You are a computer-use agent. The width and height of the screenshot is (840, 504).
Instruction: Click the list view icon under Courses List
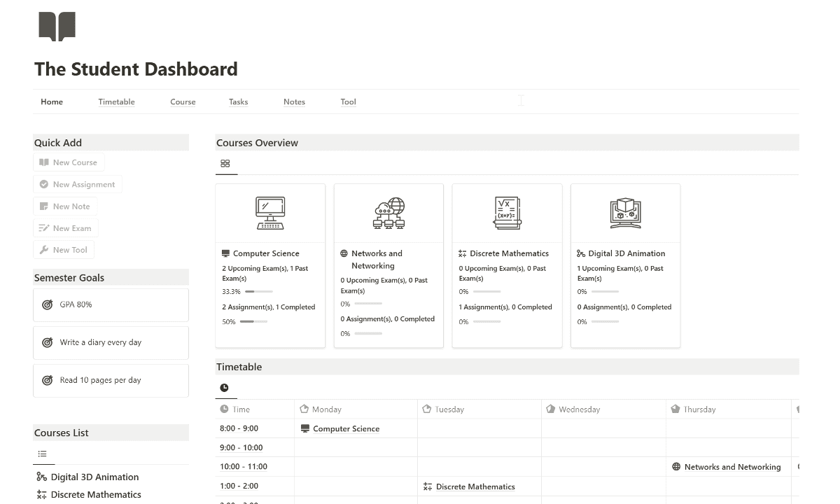[x=43, y=454]
